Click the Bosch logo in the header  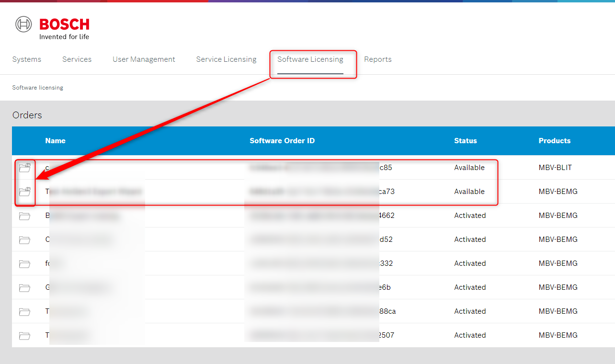coord(52,28)
